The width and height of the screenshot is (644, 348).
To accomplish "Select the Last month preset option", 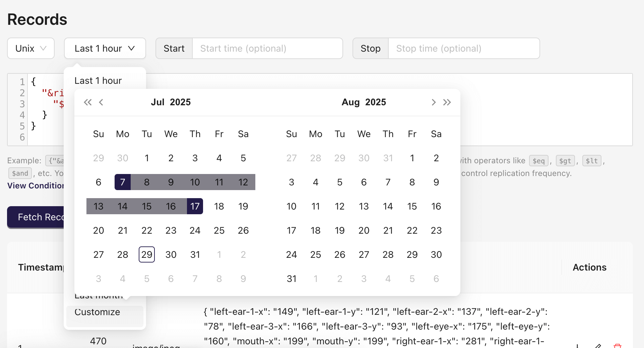I will coord(98,295).
